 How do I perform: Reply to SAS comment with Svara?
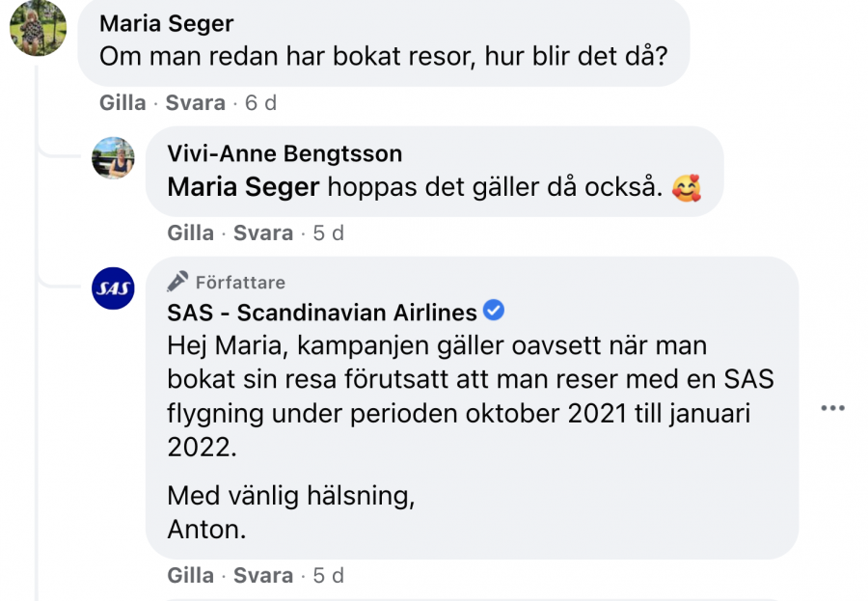coord(262,575)
